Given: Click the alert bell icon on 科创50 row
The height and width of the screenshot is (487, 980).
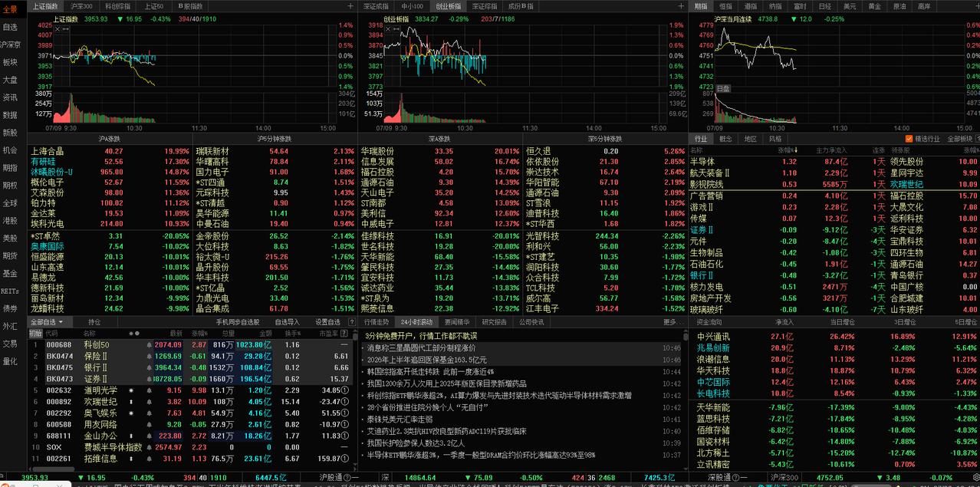Looking at the screenshot, I should [x=149, y=345].
